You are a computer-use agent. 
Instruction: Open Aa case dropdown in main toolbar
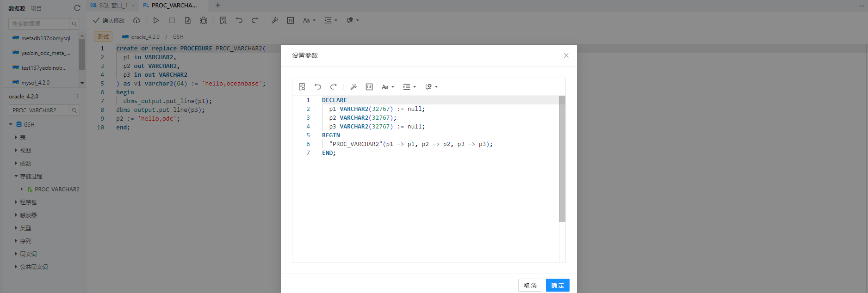tap(309, 20)
